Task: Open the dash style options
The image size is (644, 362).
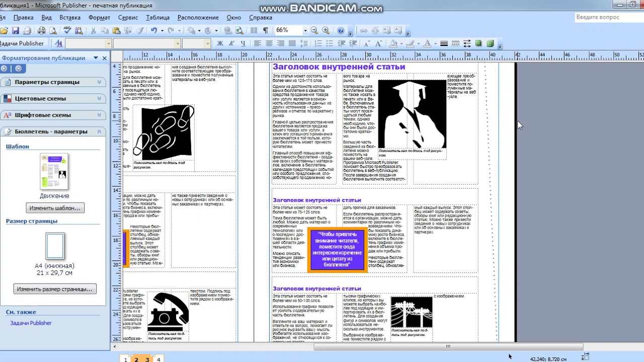Action: [x=455, y=44]
